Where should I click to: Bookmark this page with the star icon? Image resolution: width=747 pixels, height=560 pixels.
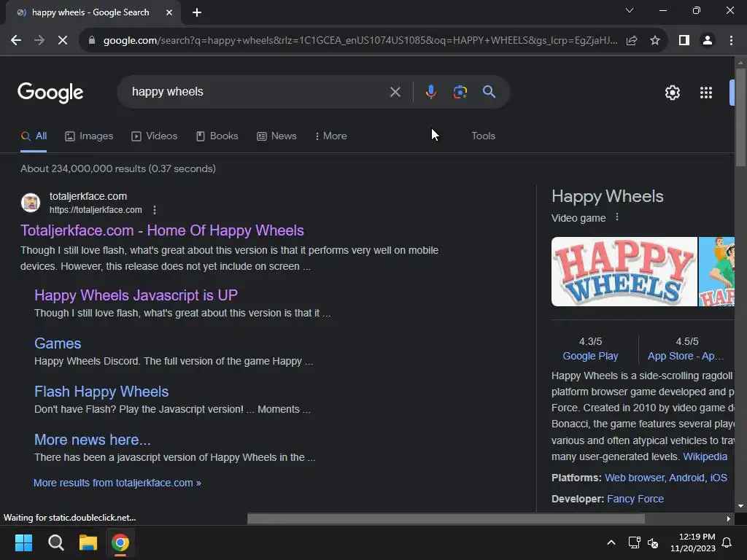coord(655,41)
